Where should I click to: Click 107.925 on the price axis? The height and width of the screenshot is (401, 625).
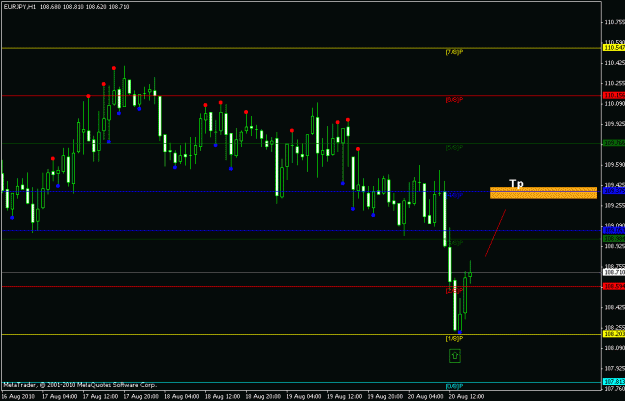(x=615, y=369)
